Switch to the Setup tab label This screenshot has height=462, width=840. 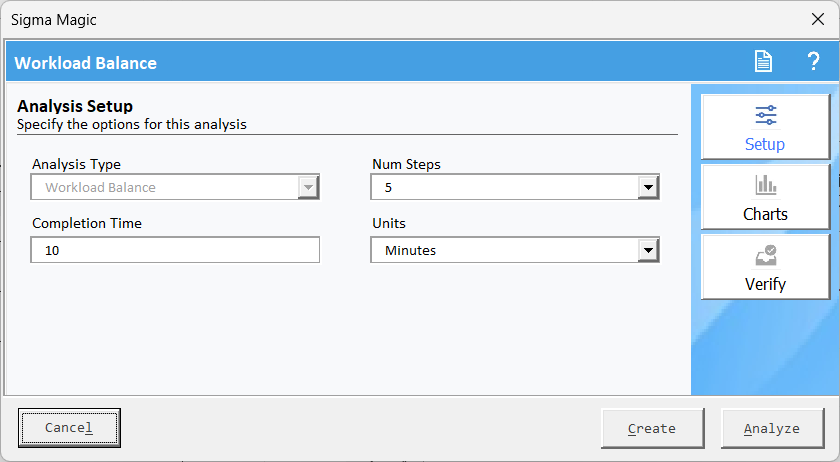[765, 144]
